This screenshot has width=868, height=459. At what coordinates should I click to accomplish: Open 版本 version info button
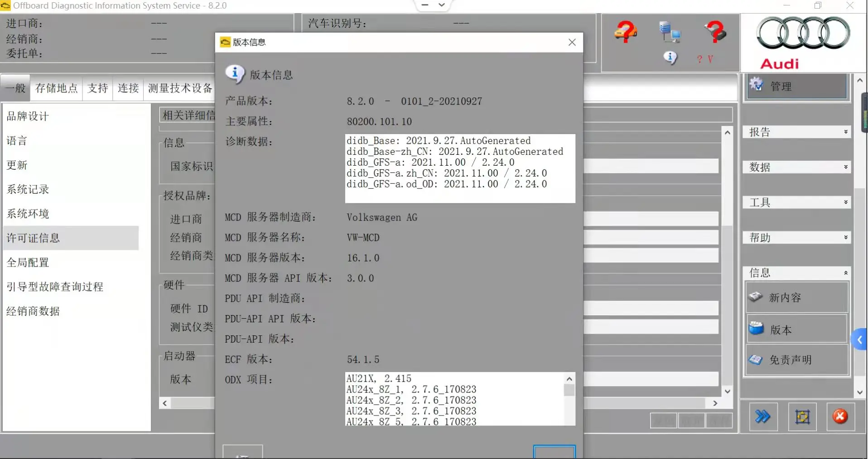pyautogui.click(x=797, y=329)
